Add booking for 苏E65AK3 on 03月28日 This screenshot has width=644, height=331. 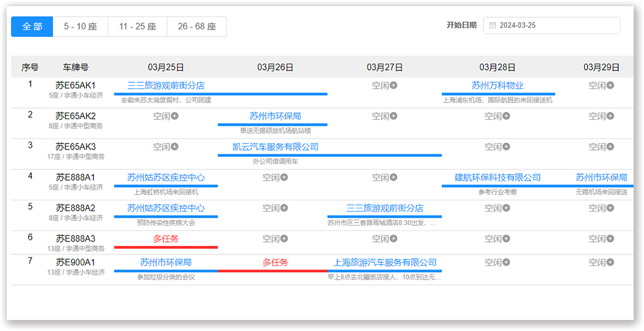tap(506, 147)
